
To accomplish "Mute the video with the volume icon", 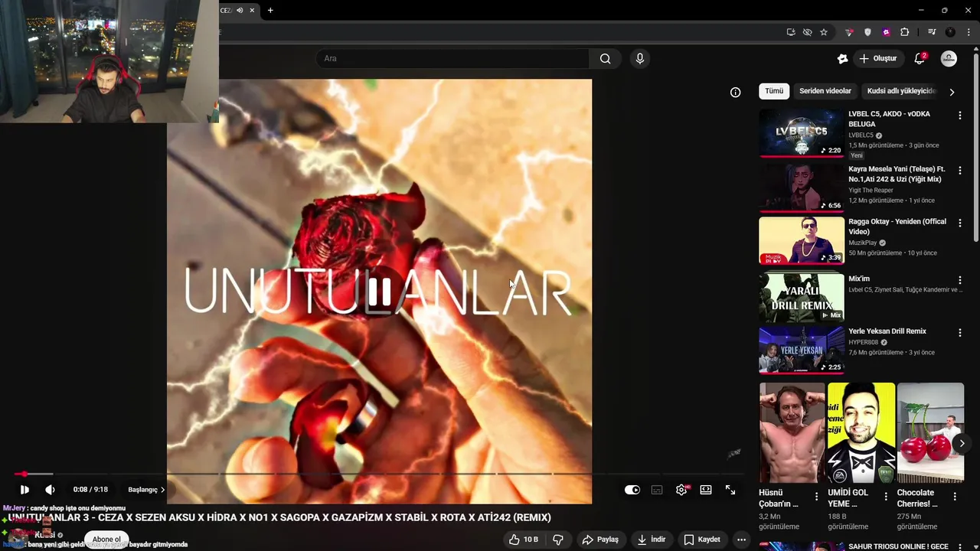I will [50, 490].
